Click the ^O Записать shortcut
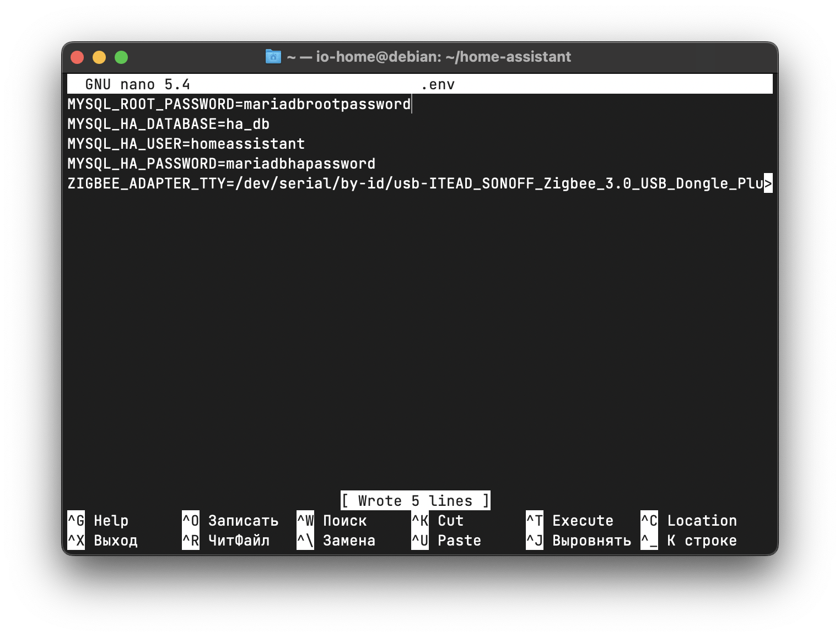 pos(230,521)
